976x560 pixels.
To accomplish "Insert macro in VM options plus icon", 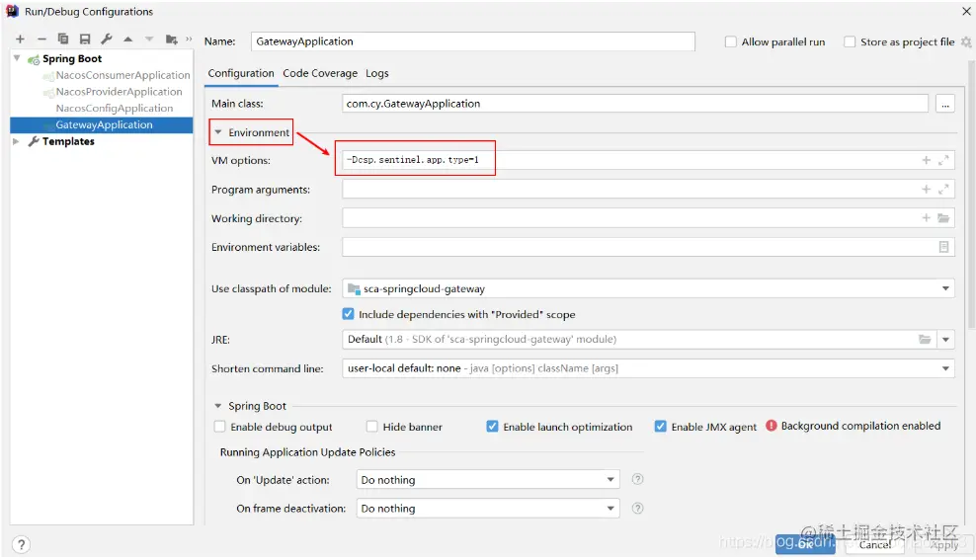I will pyautogui.click(x=927, y=161).
